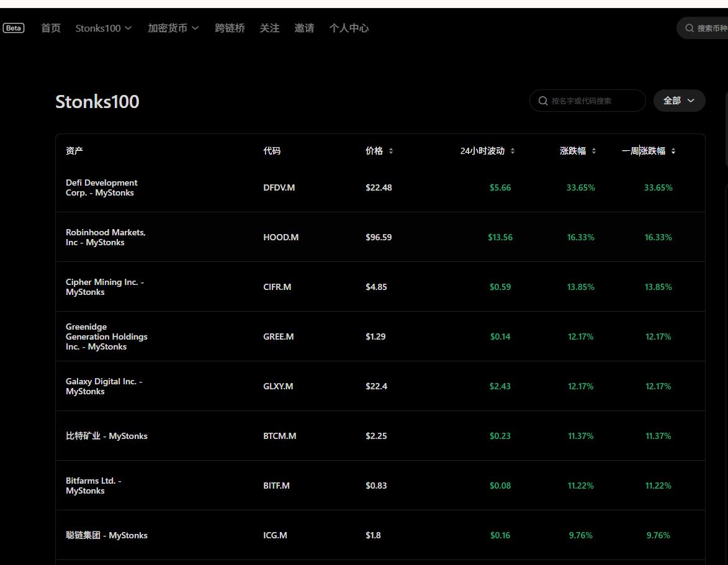Click the HOOD.M ticker code
The image size is (728, 565).
pyautogui.click(x=281, y=237)
